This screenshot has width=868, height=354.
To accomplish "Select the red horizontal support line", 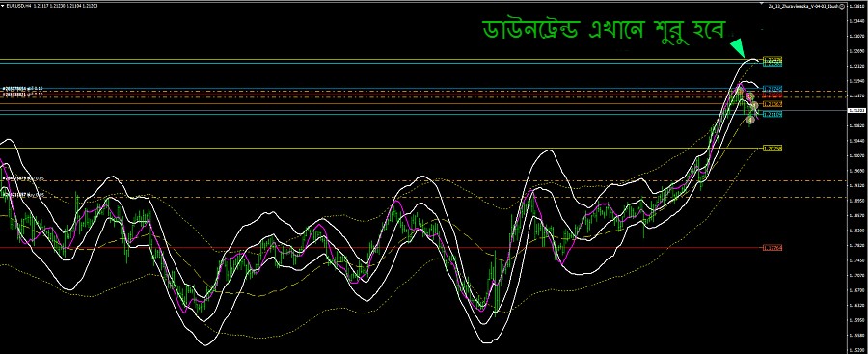I will click(382, 248).
